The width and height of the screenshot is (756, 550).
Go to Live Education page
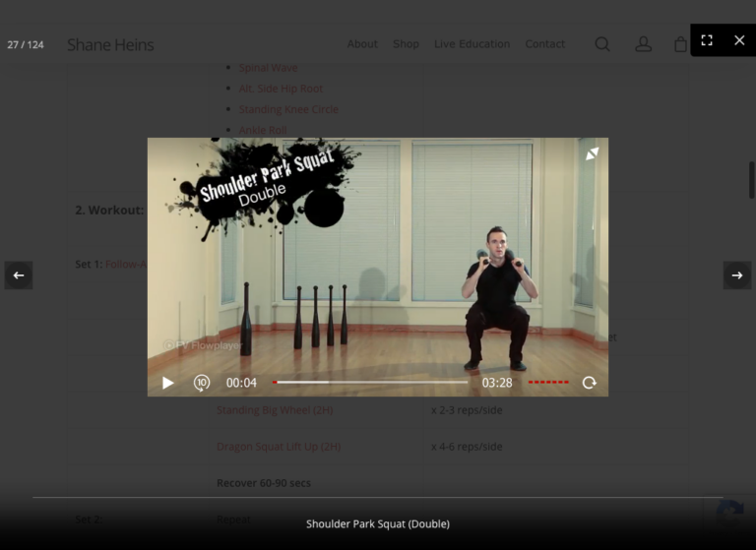pos(472,44)
